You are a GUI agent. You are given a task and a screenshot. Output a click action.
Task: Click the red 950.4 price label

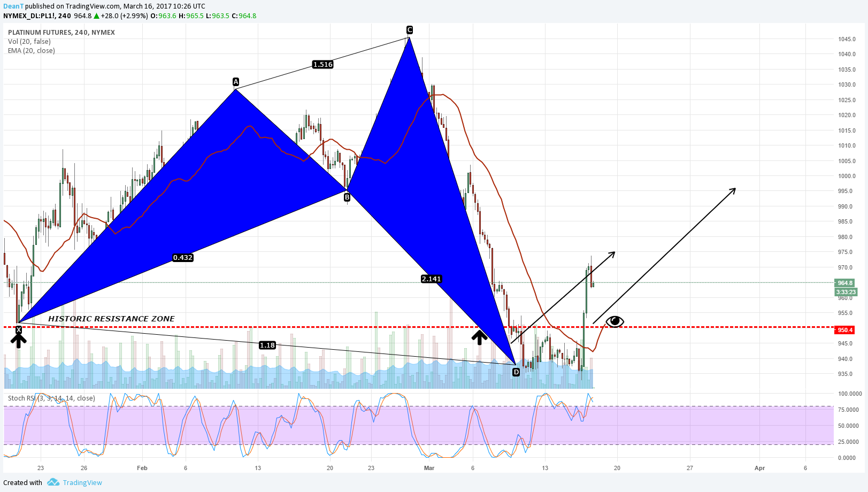click(845, 330)
